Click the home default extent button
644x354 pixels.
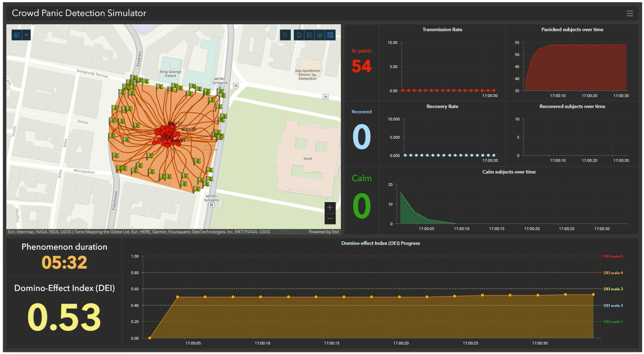[x=299, y=35]
